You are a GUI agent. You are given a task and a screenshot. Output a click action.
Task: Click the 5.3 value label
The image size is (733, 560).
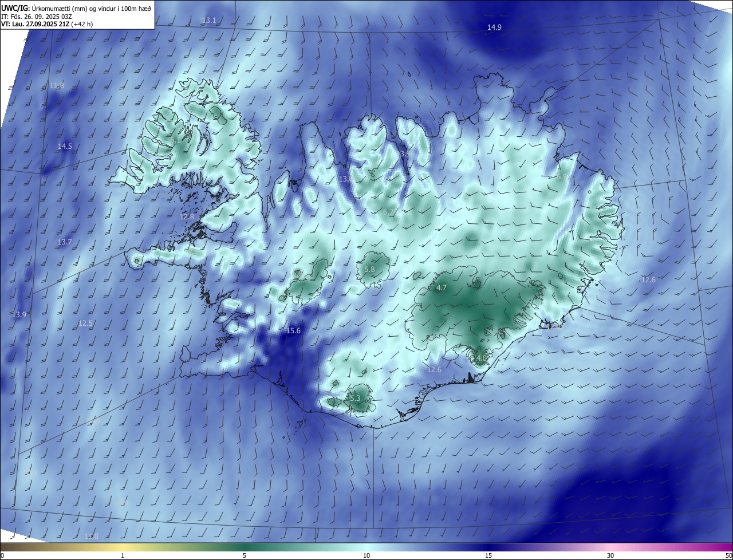tap(355, 399)
